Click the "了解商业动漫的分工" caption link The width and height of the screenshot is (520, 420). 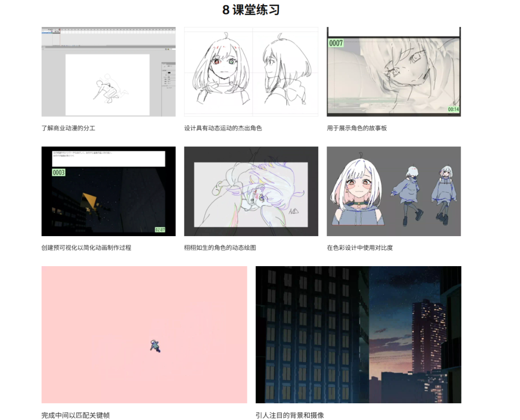pyautogui.click(x=69, y=128)
